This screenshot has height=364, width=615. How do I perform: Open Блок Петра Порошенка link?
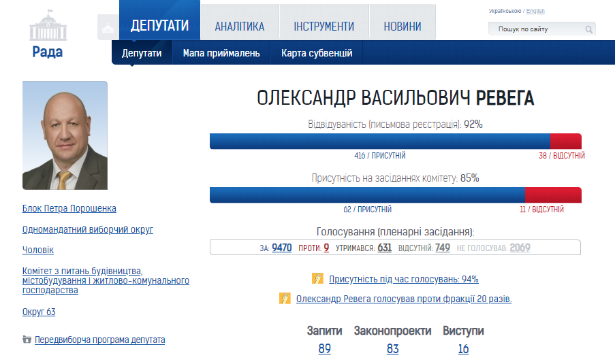69,208
